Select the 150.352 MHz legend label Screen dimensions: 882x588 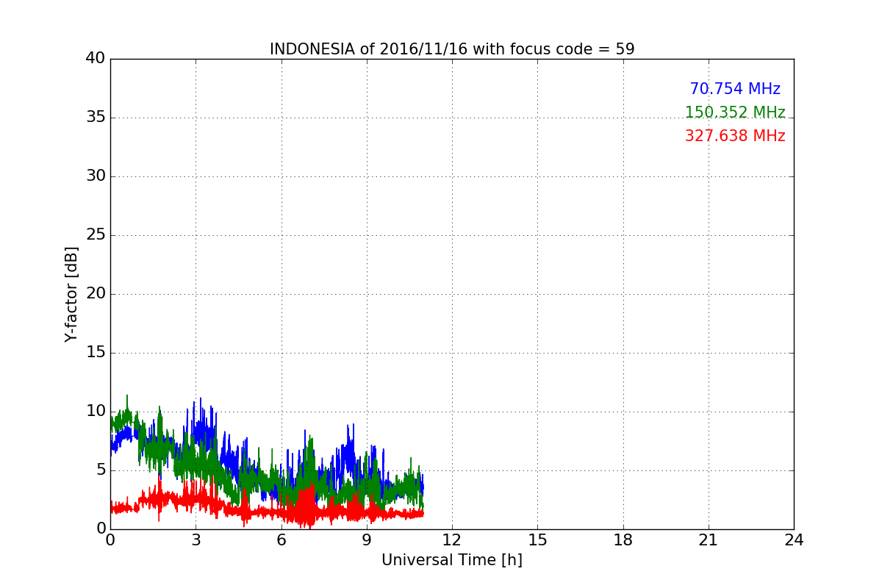point(735,112)
